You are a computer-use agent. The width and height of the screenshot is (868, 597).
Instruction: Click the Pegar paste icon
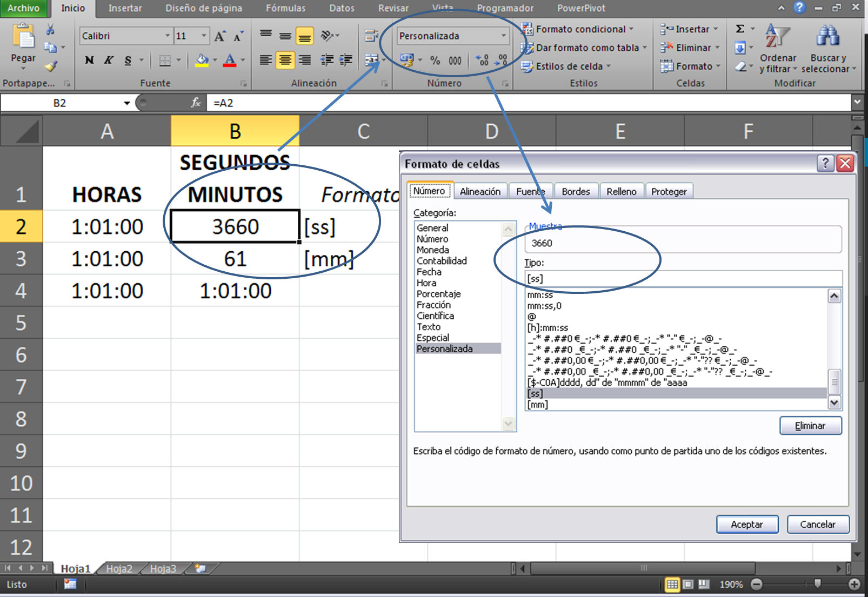[23, 39]
